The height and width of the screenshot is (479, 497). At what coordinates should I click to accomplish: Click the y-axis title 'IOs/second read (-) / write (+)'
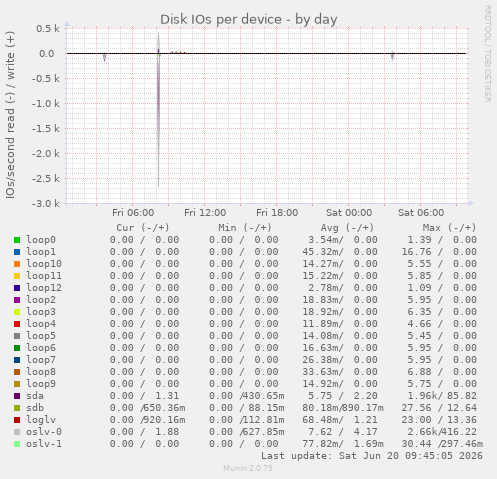pyautogui.click(x=10, y=115)
